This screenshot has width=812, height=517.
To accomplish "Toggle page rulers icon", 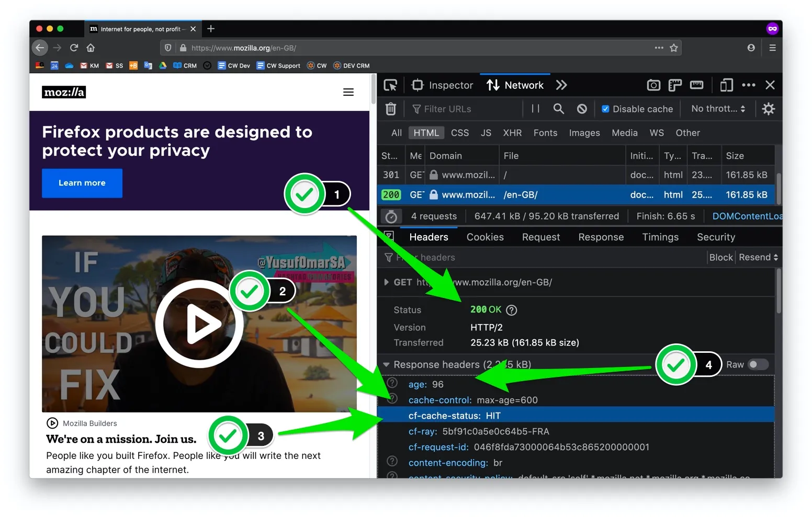I will [x=675, y=85].
